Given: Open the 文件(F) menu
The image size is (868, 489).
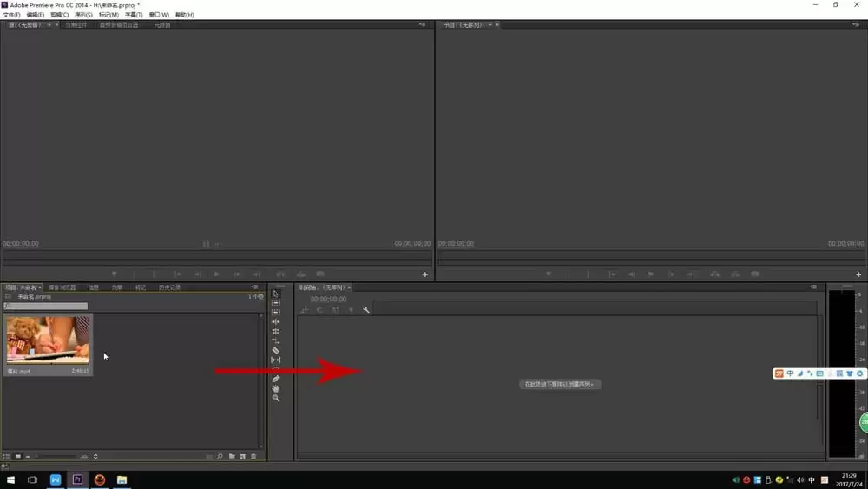Looking at the screenshot, I should pyautogui.click(x=11, y=15).
